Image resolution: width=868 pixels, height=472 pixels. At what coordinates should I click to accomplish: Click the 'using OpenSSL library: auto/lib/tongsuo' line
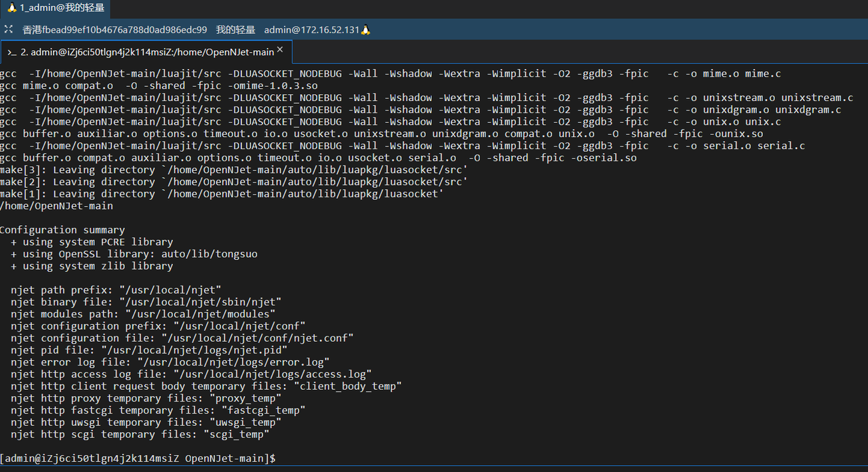[134, 254]
